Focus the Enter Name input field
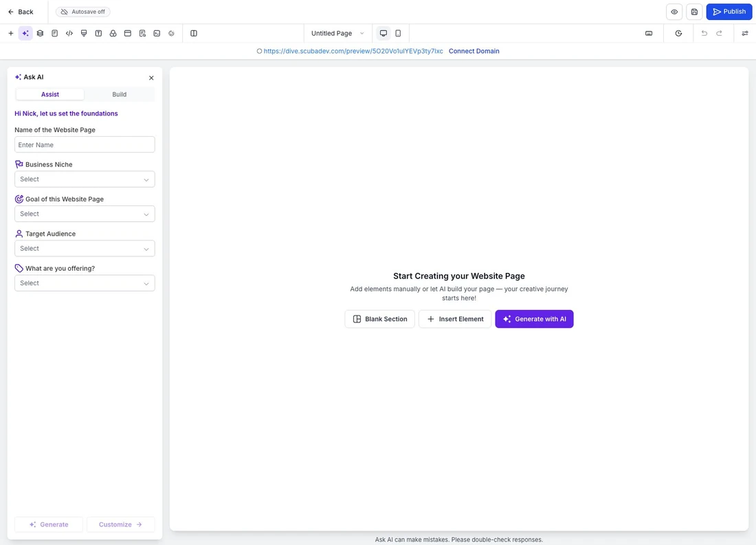 85,145
